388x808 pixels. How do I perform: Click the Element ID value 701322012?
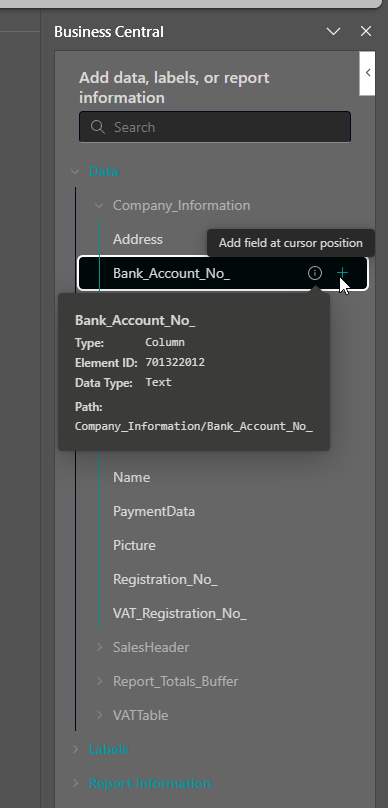[175, 362]
